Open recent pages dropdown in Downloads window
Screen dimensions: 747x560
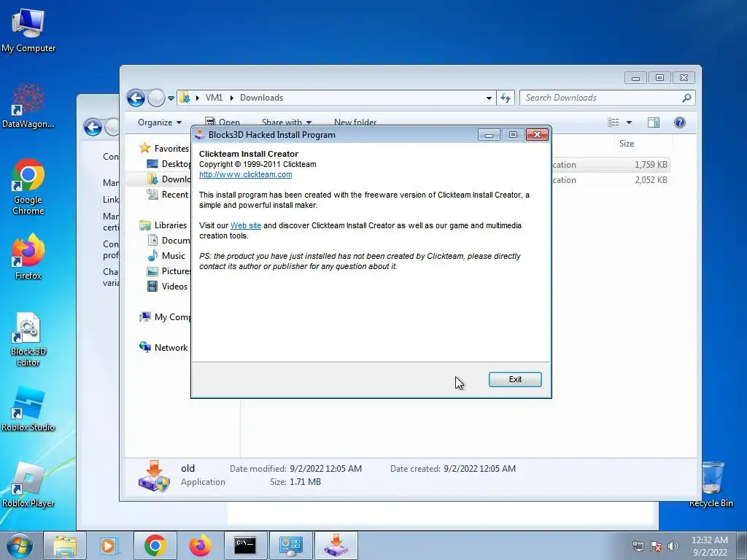click(x=171, y=98)
